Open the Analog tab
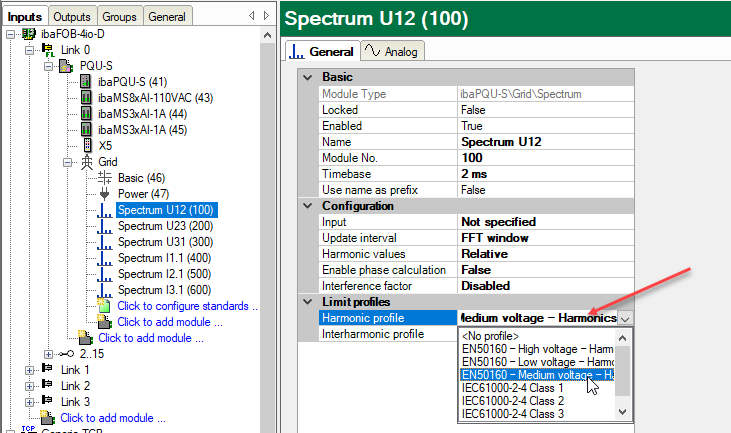731x433 pixels. click(x=391, y=51)
